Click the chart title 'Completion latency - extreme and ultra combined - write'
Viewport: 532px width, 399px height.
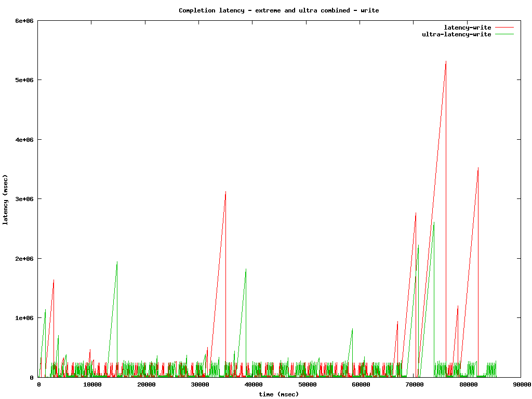[279, 10]
